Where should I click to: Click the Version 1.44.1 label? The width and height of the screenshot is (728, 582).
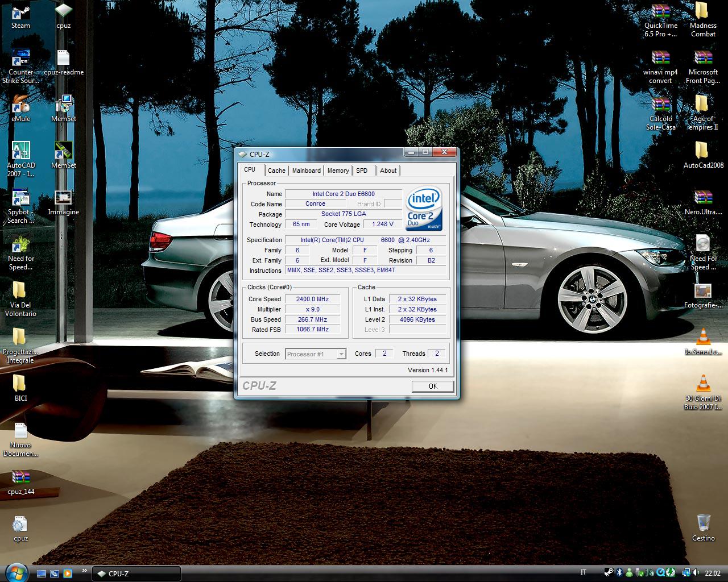pyautogui.click(x=428, y=370)
